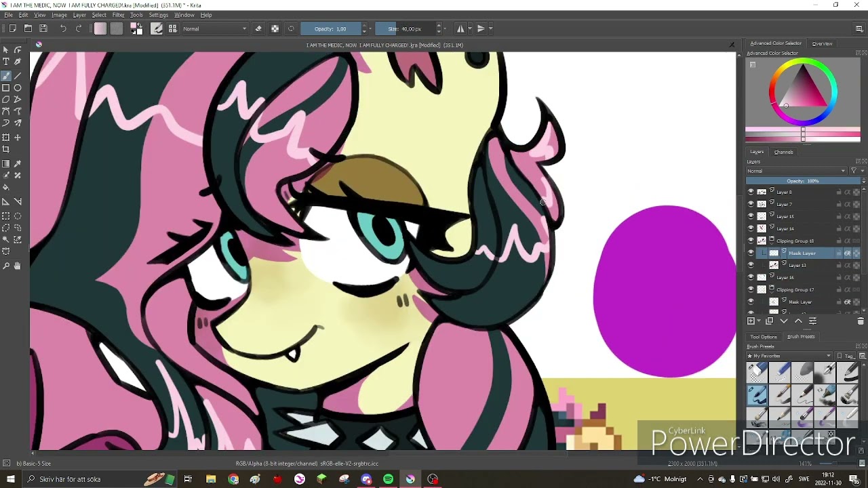This screenshot has height=488, width=868.
Task: Select the Fill bucket tool
Action: (x=6, y=187)
